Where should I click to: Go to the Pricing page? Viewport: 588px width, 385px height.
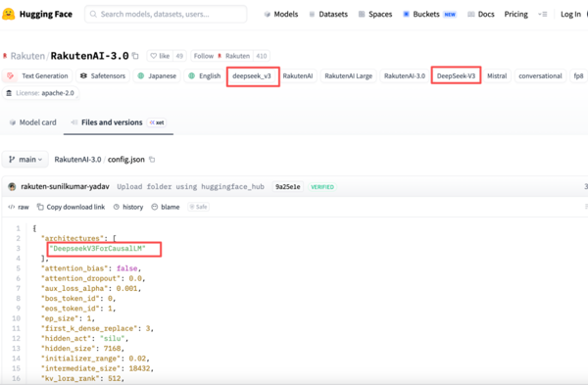(516, 15)
